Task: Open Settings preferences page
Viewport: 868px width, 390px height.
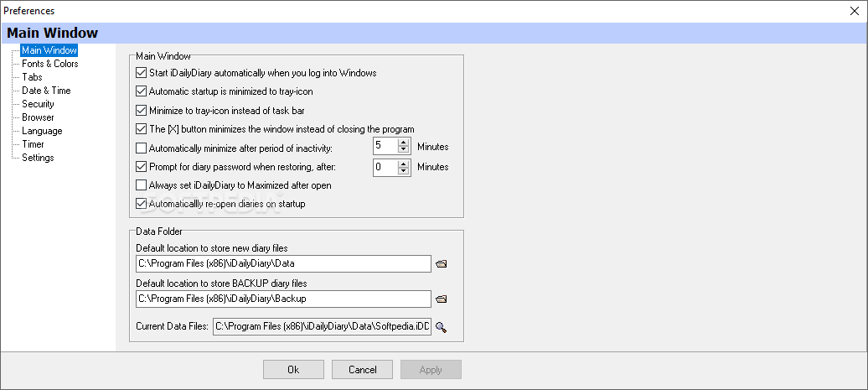Action: pyautogui.click(x=38, y=158)
